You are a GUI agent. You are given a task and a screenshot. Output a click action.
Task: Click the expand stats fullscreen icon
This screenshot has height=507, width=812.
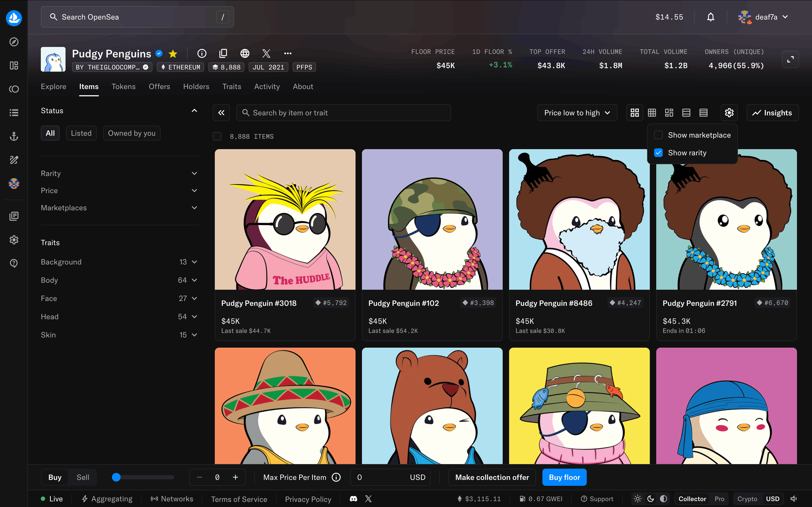click(x=790, y=59)
